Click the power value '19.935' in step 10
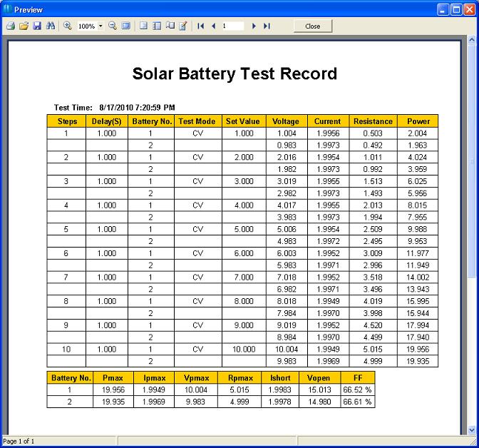Screen dimensions: 479x448 coord(418,361)
